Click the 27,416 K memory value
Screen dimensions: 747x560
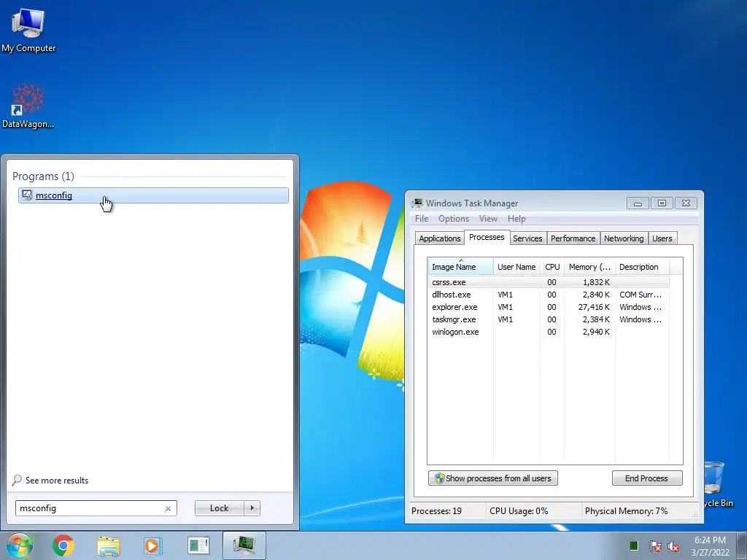point(594,307)
